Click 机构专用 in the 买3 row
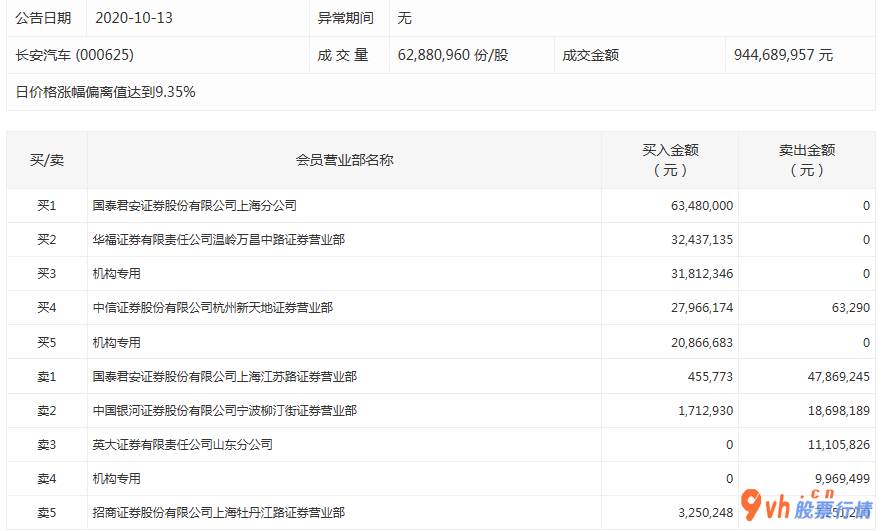The width and height of the screenshot is (883, 531). (117, 274)
